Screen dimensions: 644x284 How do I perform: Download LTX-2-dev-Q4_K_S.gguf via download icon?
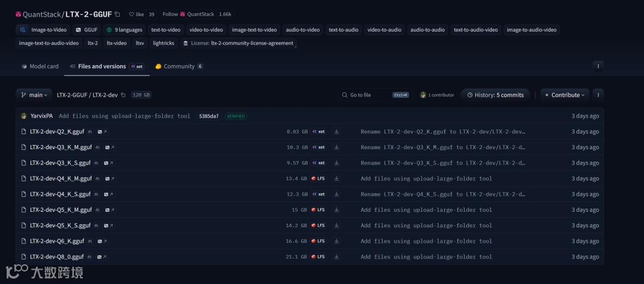pos(336,194)
